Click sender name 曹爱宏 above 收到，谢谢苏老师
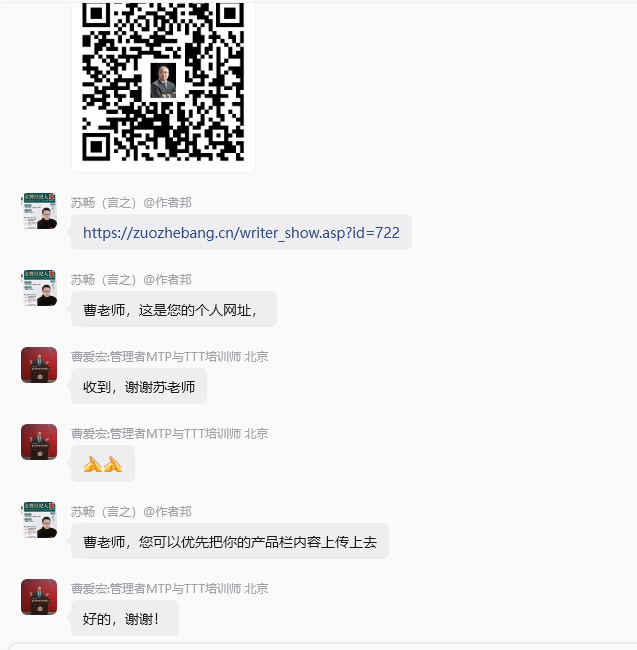 click(x=170, y=357)
